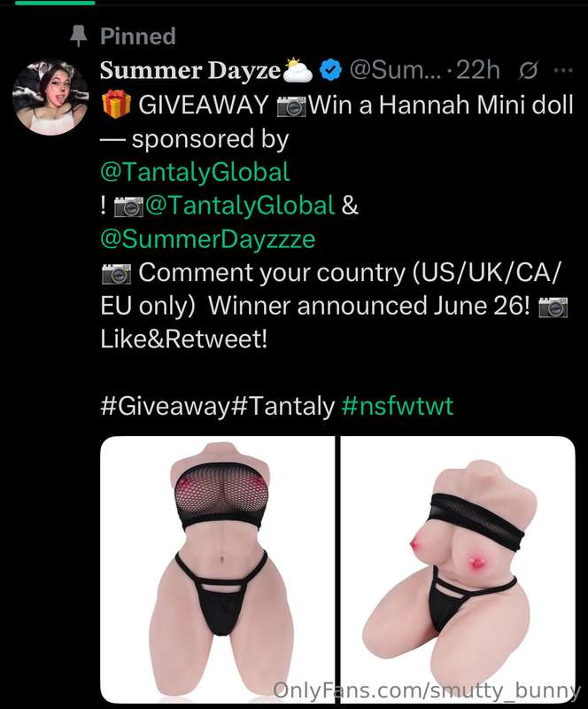588x709 pixels.
Task: Open the Summer Dayze profile avatar
Action: pos(50,97)
